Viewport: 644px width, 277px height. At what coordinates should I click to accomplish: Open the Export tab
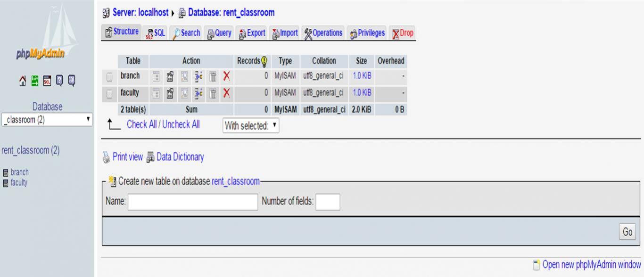pos(252,33)
